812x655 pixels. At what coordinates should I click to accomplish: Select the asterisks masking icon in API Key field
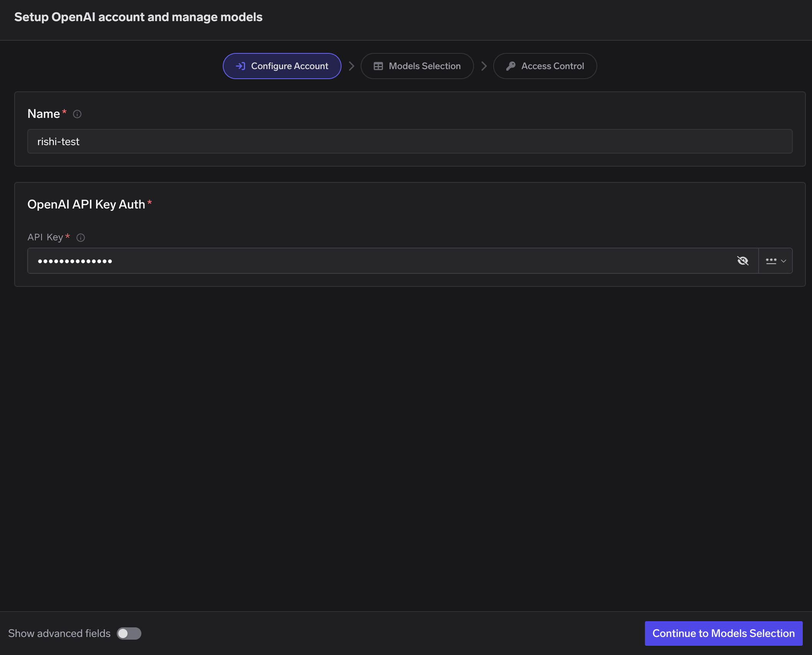[x=771, y=261]
